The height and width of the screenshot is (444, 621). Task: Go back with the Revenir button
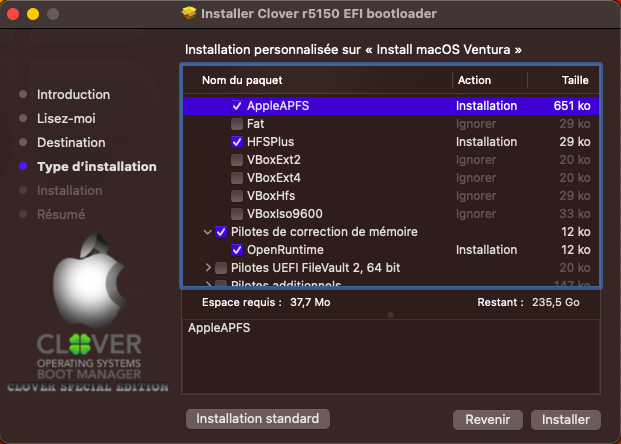coord(488,419)
